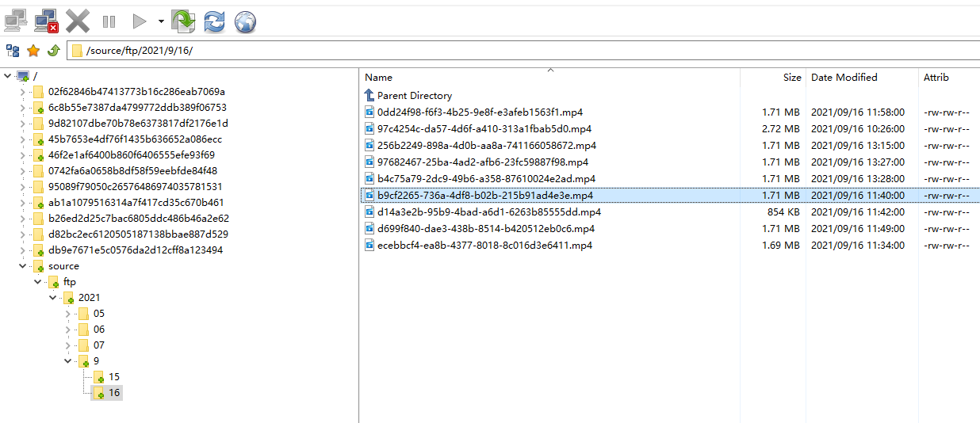The width and height of the screenshot is (980, 423).
Task: Click the Connect computers icon
Action: [17, 21]
